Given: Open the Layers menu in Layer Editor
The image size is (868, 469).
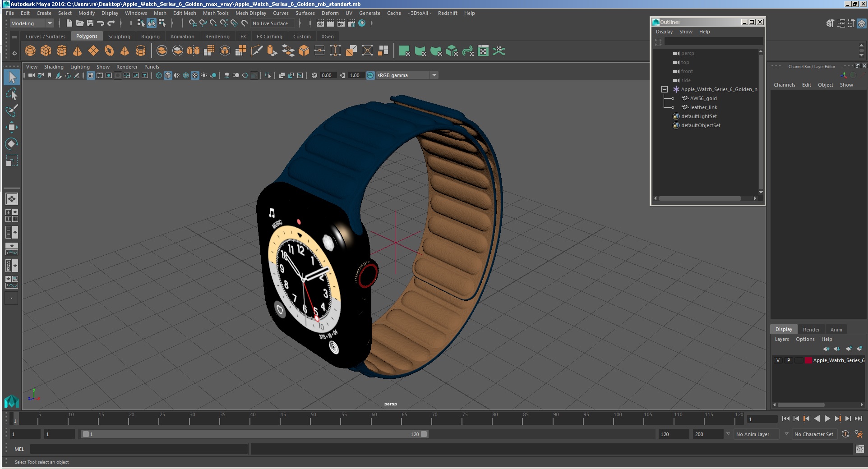Looking at the screenshot, I should click(782, 339).
